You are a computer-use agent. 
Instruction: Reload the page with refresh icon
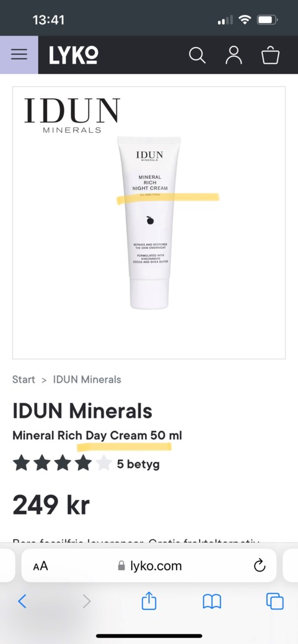259,566
